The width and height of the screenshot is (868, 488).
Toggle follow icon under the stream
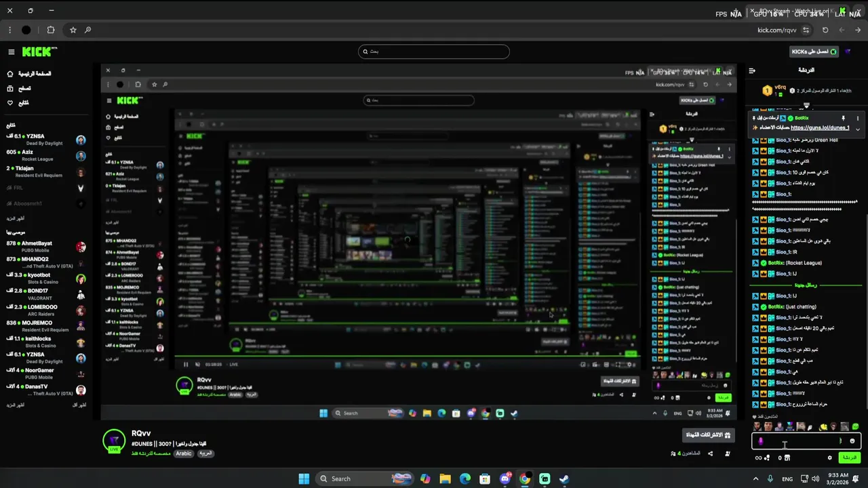[x=728, y=453]
